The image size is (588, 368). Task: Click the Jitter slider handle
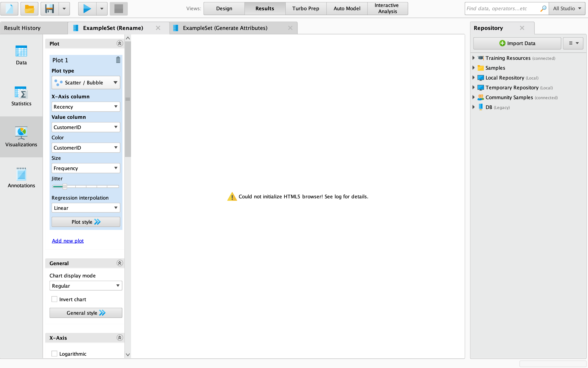pos(65,187)
